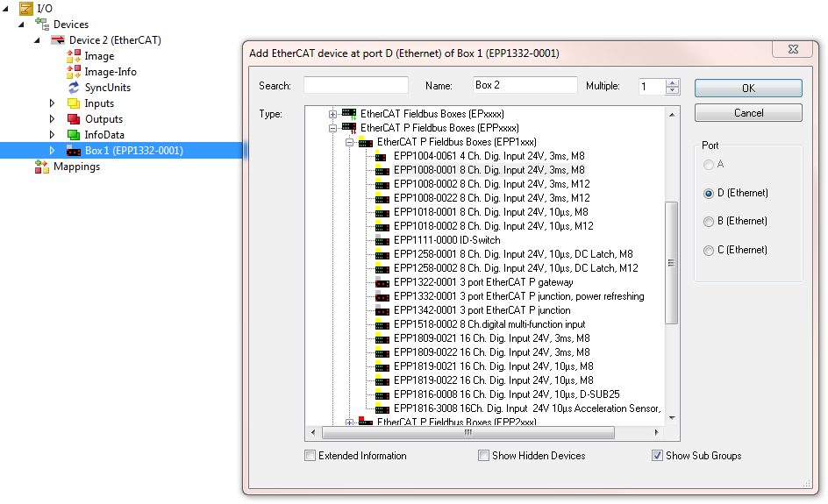The height and width of the screenshot is (504, 828).
Task: Decrease the Multiple count with down arrow
Action: click(672, 91)
